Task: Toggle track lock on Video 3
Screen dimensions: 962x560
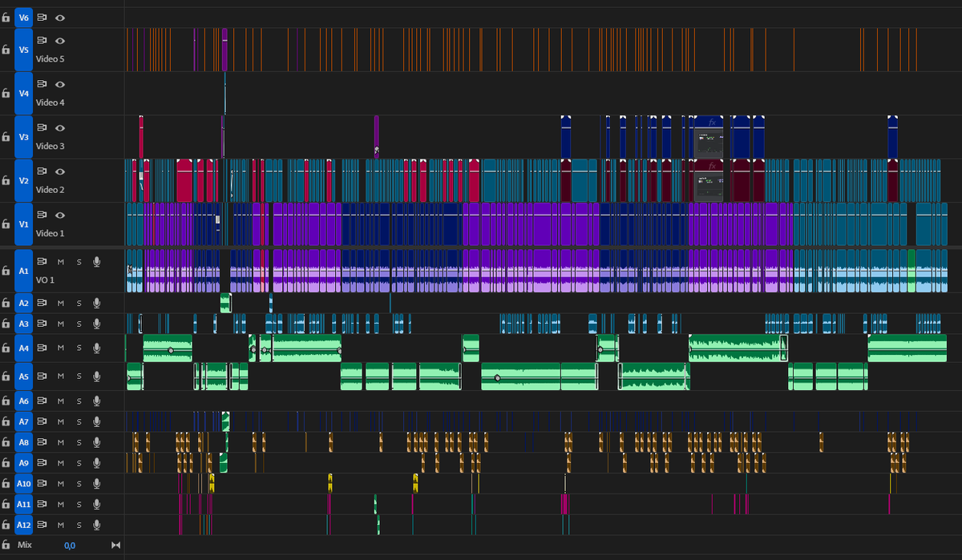Action: 6,137
